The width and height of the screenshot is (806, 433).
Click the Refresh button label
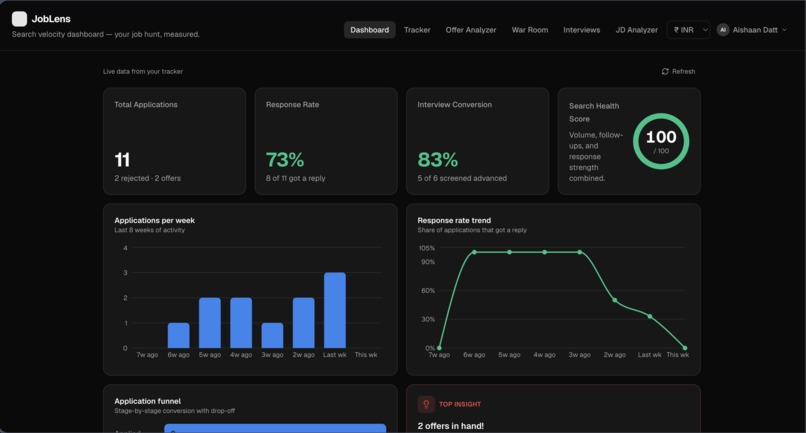pos(683,71)
